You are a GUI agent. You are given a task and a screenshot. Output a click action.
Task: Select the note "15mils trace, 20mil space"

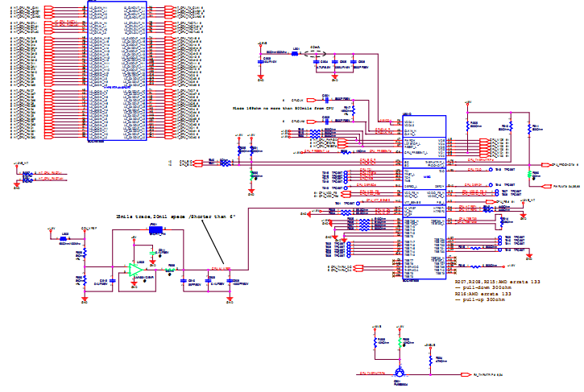click(x=167, y=217)
